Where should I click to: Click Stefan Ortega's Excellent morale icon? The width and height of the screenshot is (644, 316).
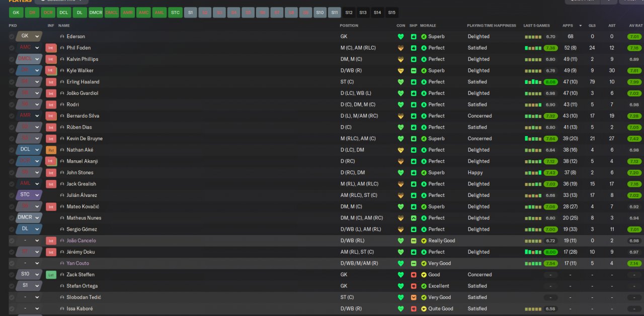tap(424, 286)
